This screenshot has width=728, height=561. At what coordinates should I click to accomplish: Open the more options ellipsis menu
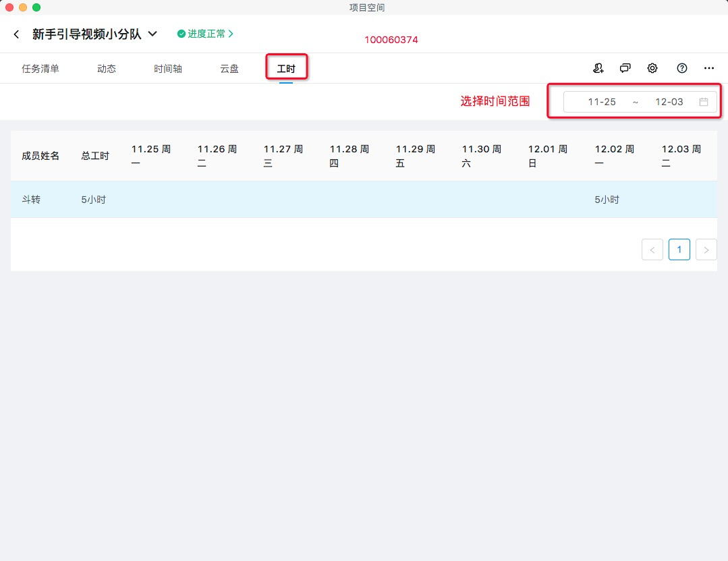click(709, 68)
